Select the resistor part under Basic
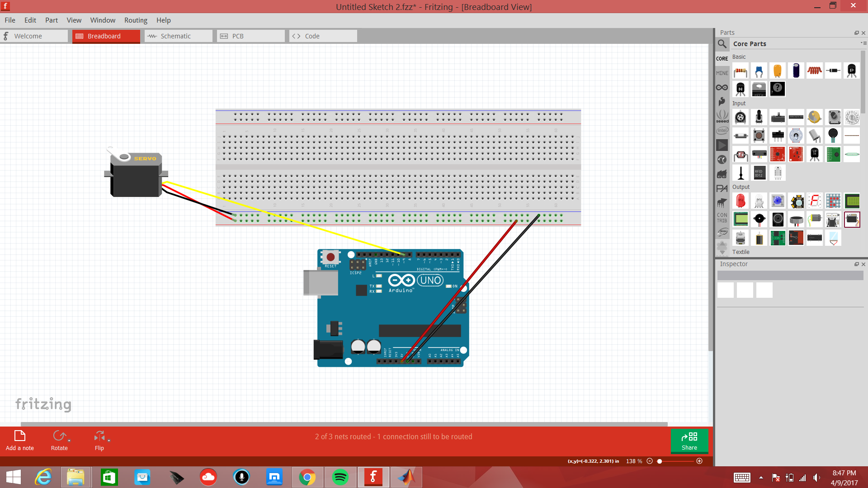 [x=741, y=71]
